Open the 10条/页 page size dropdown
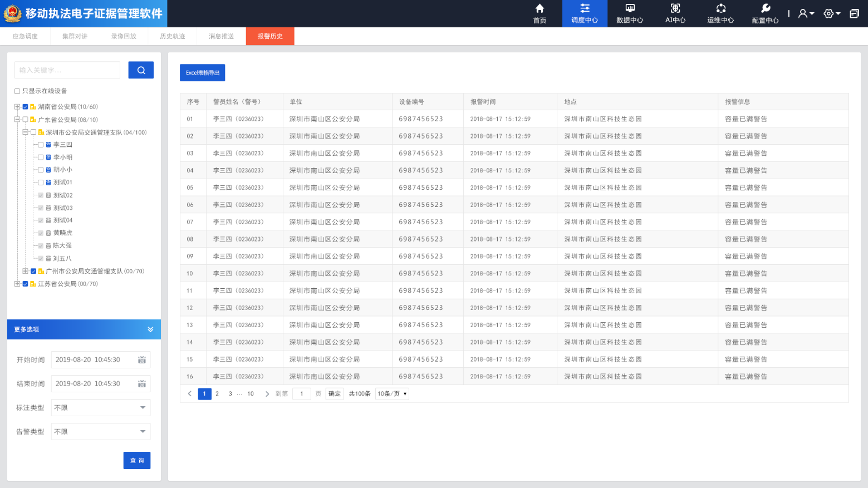The image size is (868, 488). 392,394
